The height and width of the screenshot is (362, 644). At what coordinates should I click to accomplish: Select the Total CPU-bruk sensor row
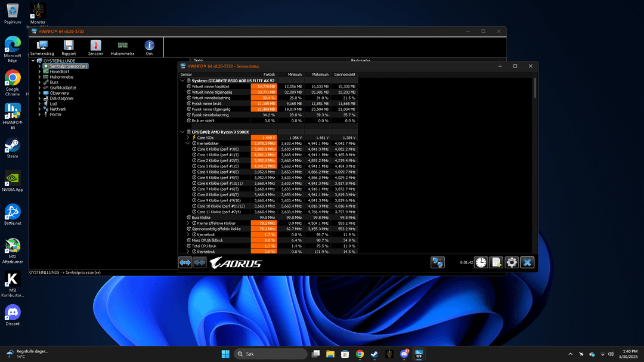268,246
